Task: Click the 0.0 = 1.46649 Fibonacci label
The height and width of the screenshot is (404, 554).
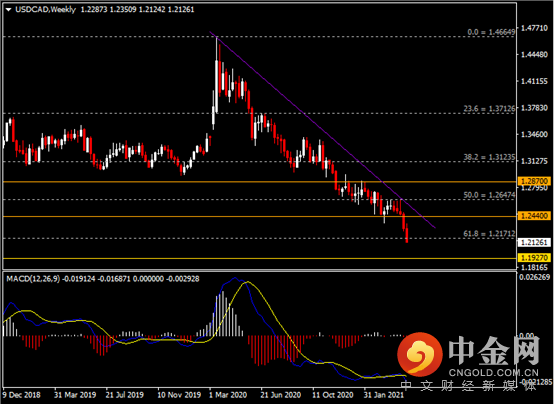Action: click(x=491, y=32)
